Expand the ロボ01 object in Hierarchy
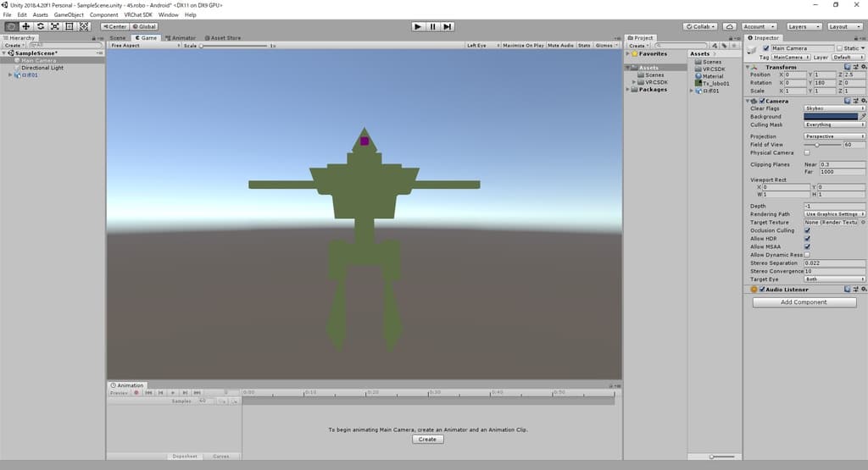The image size is (868, 470). [10, 75]
